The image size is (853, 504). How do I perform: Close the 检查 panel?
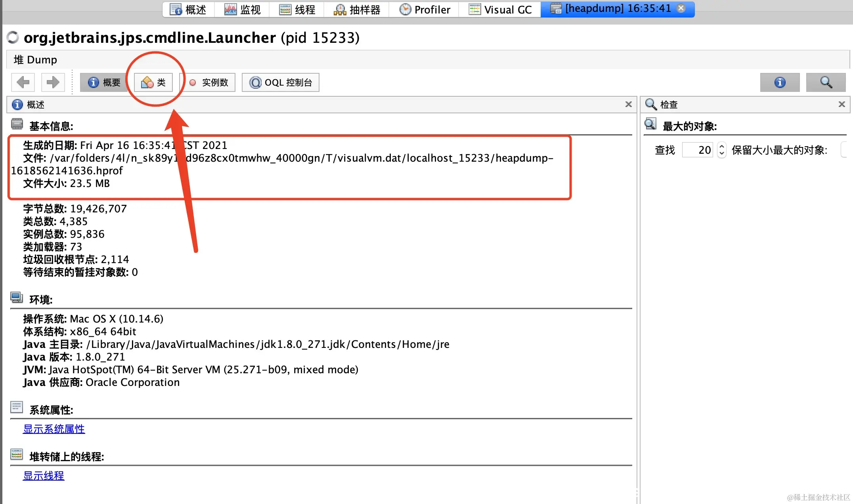point(842,104)
